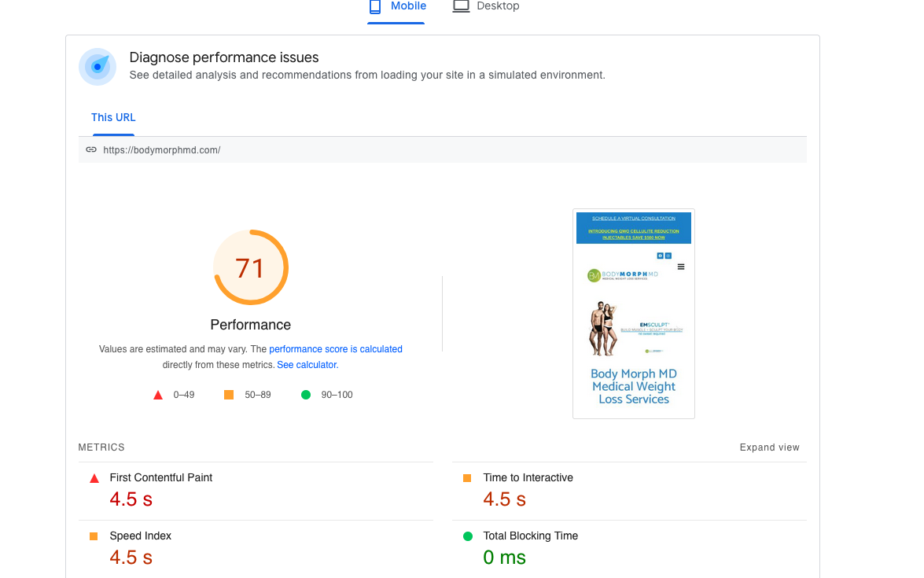
Task: Switch to the Desktop tab
Action: [x=486, y=7]
